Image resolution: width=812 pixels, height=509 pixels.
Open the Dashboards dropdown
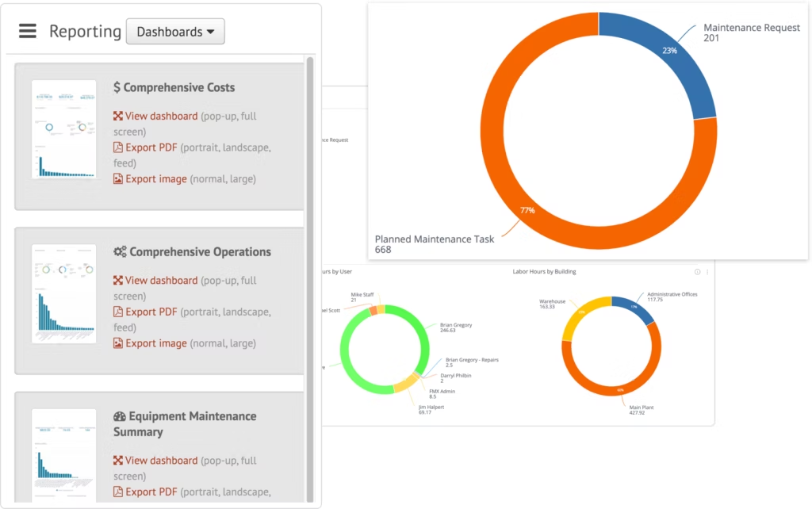pyautogui.click(x=174, y=32)
